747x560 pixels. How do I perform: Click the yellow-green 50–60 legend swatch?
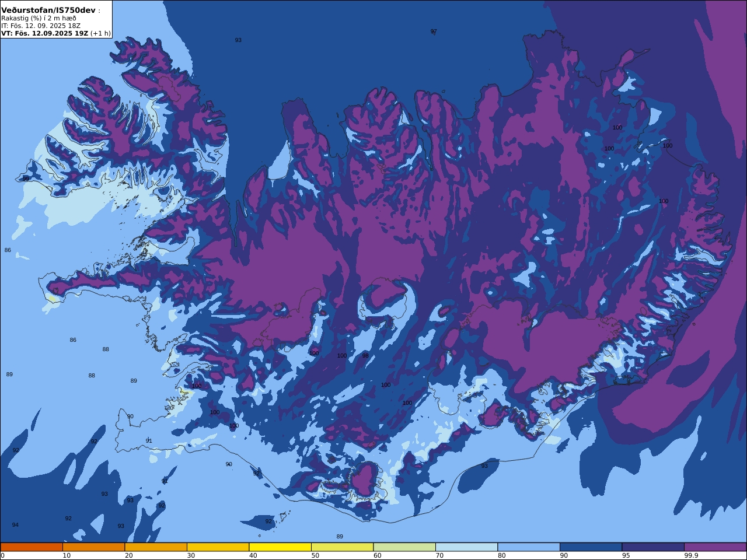(x=342, y=547)
